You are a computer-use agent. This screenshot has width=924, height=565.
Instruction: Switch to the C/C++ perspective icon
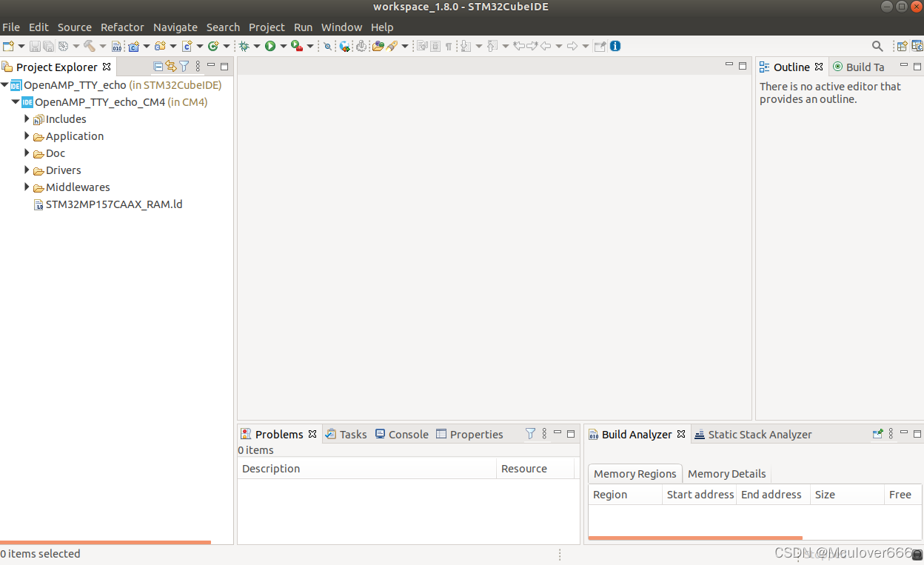[x=917, y=46]
